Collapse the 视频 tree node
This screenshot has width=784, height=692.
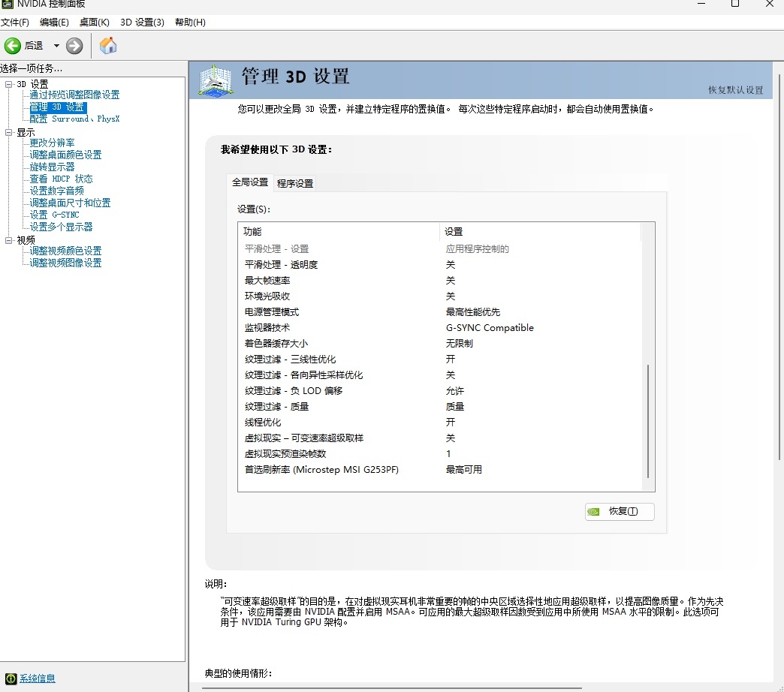pos(8,240)
